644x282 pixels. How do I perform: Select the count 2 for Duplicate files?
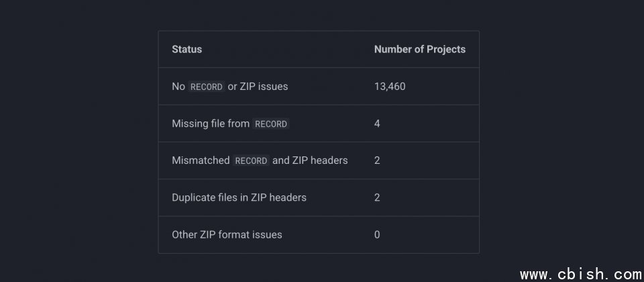(x=377, y=197)
